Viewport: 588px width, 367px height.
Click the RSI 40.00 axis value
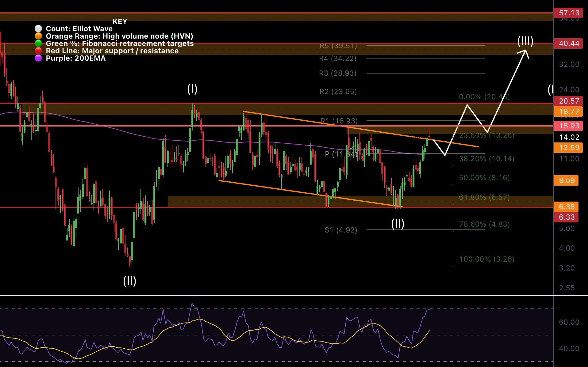(x=569, y=349)
